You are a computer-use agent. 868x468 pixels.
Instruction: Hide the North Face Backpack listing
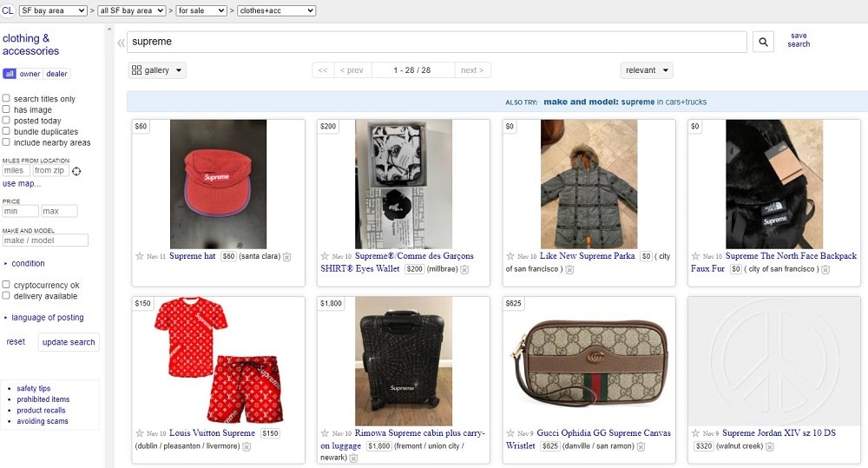point(825,270)
